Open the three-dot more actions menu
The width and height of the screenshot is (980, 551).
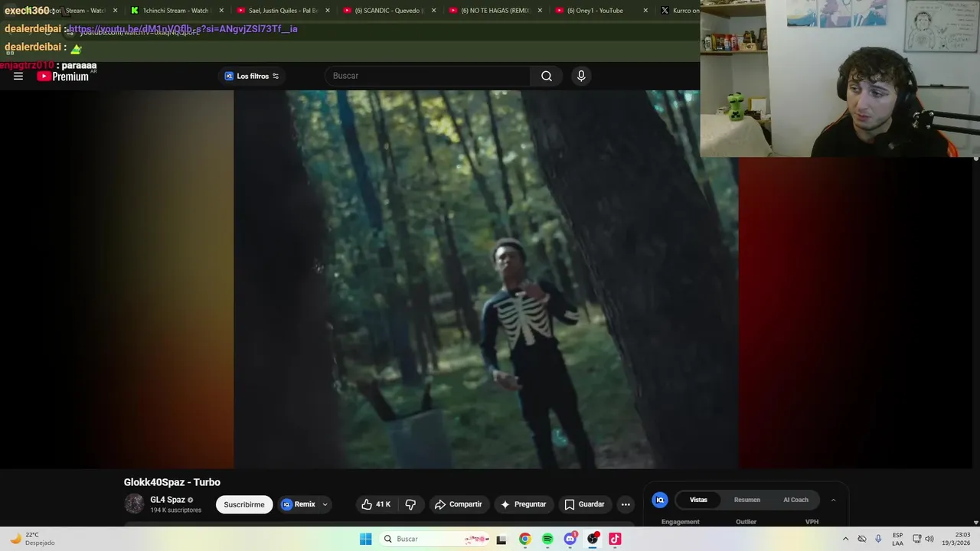tap(626, 504)
